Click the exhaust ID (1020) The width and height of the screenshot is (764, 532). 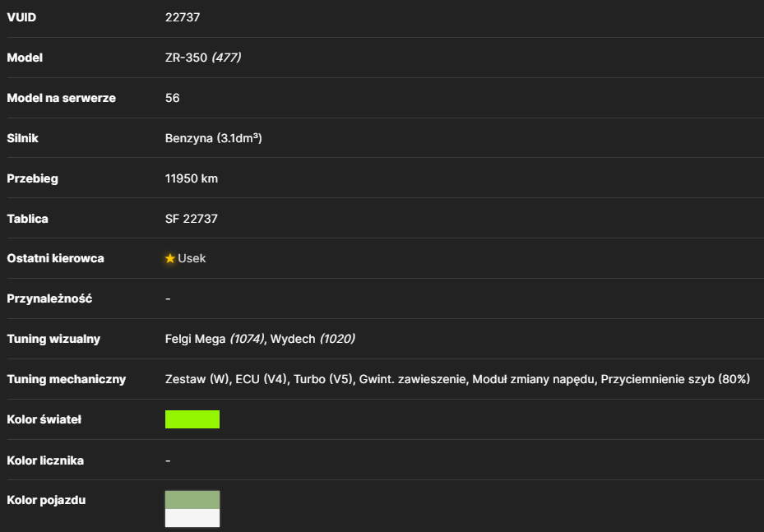337,339
